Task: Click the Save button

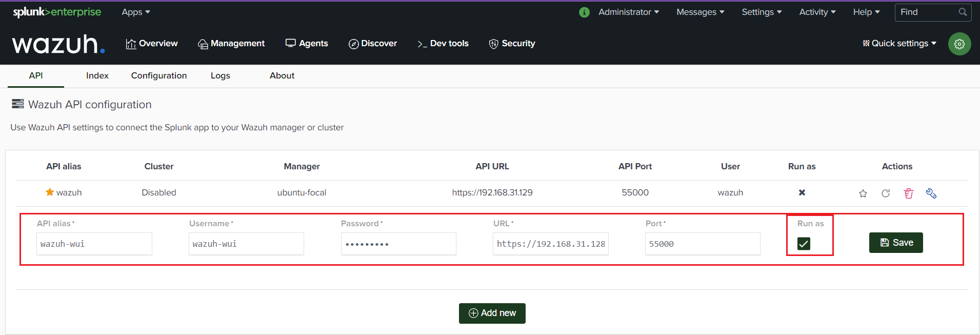Action: [x=896, y=243]
